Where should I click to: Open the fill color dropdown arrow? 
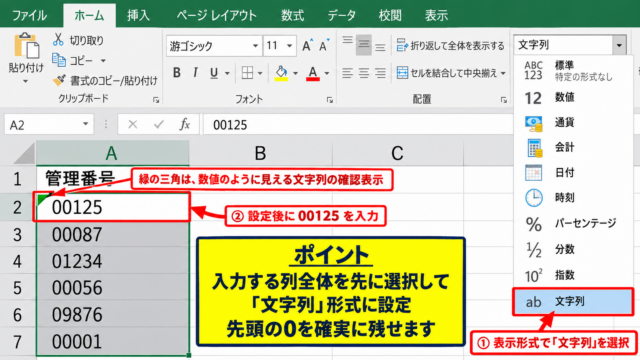click(x=295, y=73)
